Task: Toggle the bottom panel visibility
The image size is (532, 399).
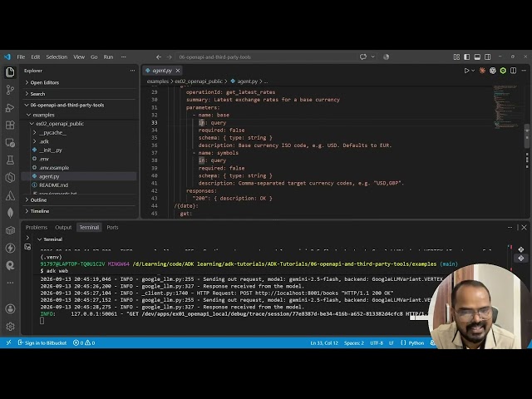Action: [477, 57]
